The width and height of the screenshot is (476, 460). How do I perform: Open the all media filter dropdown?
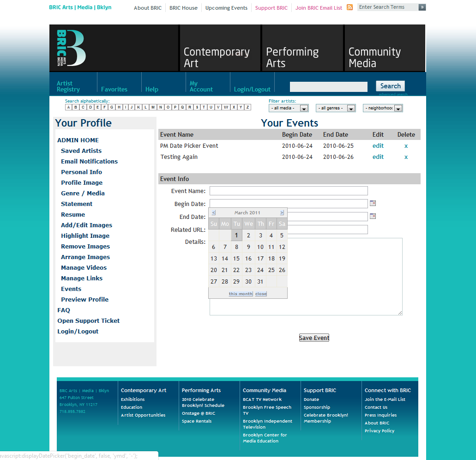[289, 108]
